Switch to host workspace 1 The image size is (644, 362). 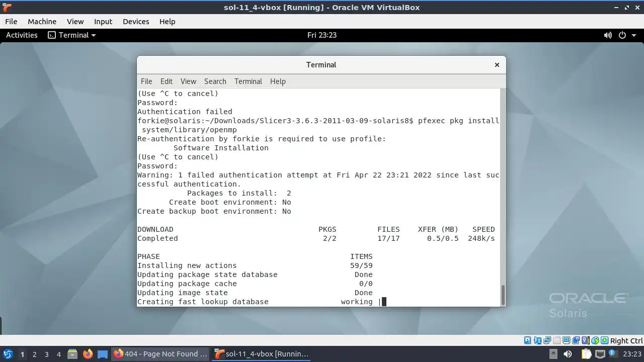pyautogui.click(x=22, y=354)
